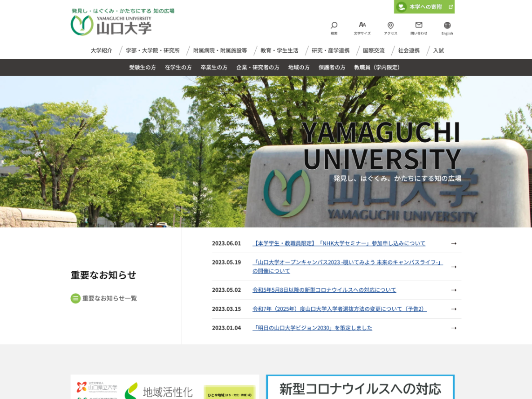
Task: Click the arrow for the 2023.06.01 notice
Action: (x=454, y=243)
